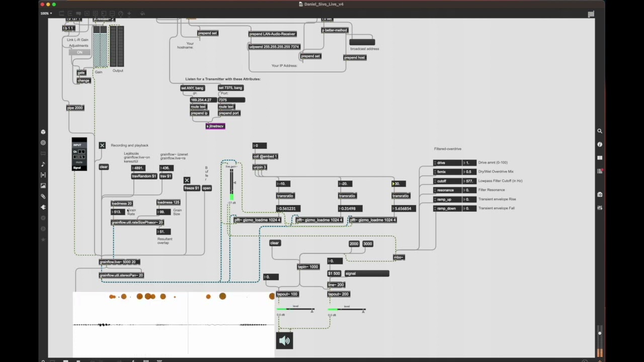The height and width of the screenshot is (362, 644).
Task: Click the grid icon at top right
Action: tap(591, 14)
